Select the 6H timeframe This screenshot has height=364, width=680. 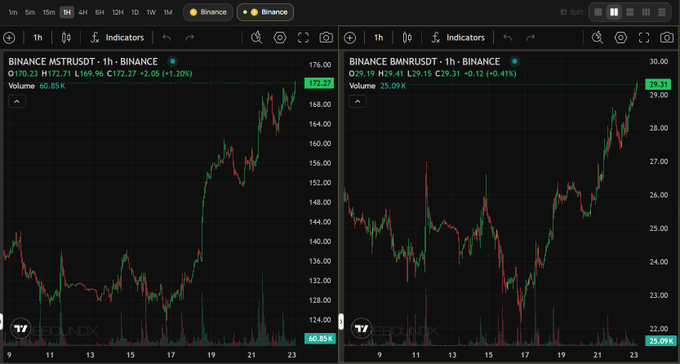(100, 12)
